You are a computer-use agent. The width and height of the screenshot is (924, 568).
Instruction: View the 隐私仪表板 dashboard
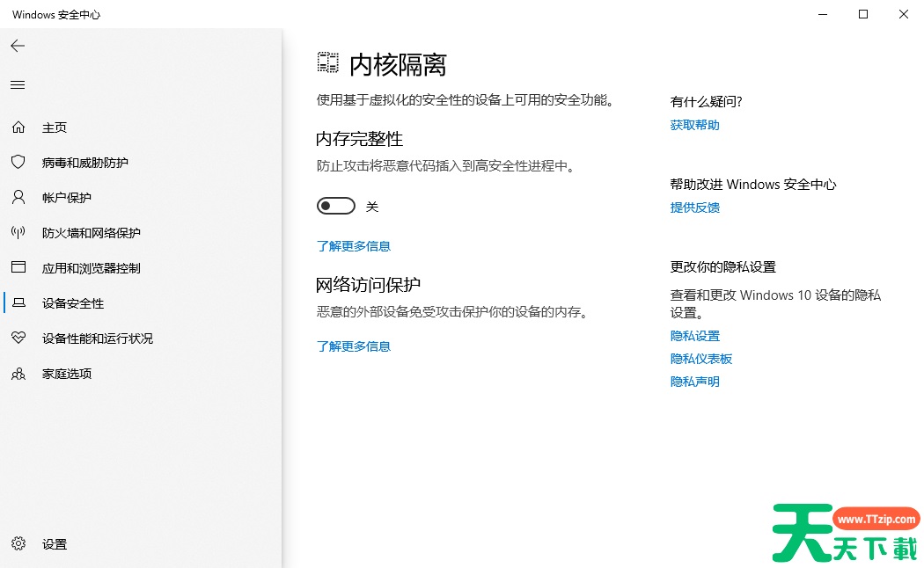tap(701, 358)
